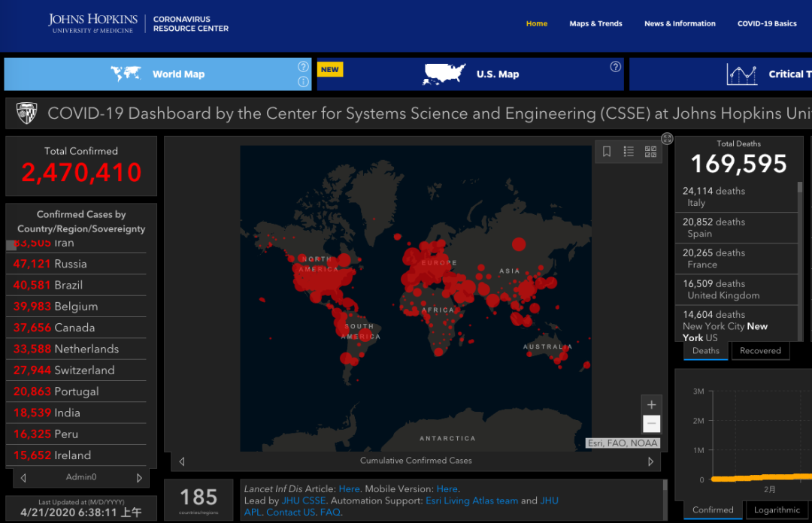Click the info text panel scrollbar

coord(665,485)
